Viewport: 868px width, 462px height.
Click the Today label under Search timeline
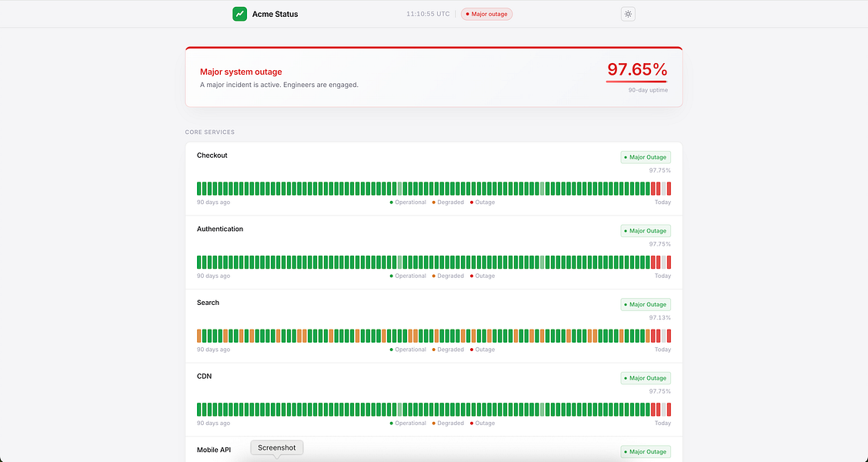(663, 350)
